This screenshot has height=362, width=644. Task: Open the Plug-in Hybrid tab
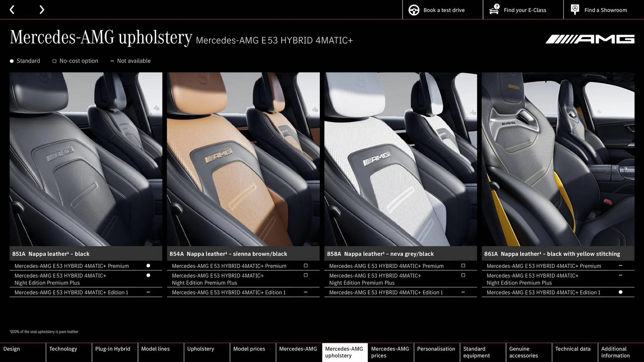pyautogui.click(x=113, y=349)
